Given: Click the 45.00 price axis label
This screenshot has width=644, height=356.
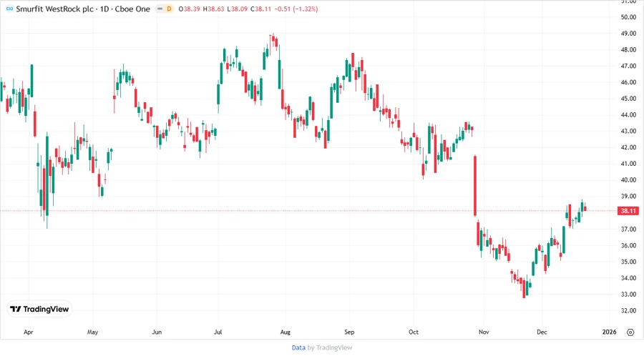Looking at the screenshot, I should tap(628, 99).
